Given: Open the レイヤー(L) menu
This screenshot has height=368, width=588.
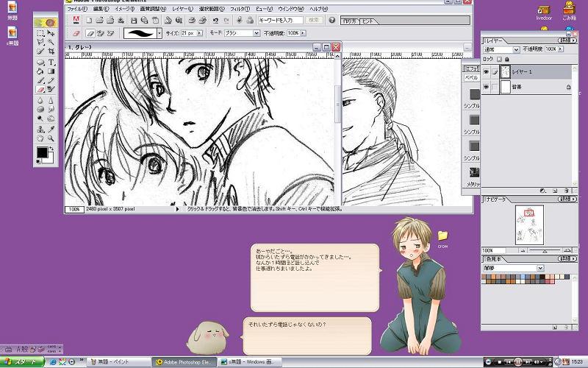Looking at the screenshot, I should tap(182, 9).
